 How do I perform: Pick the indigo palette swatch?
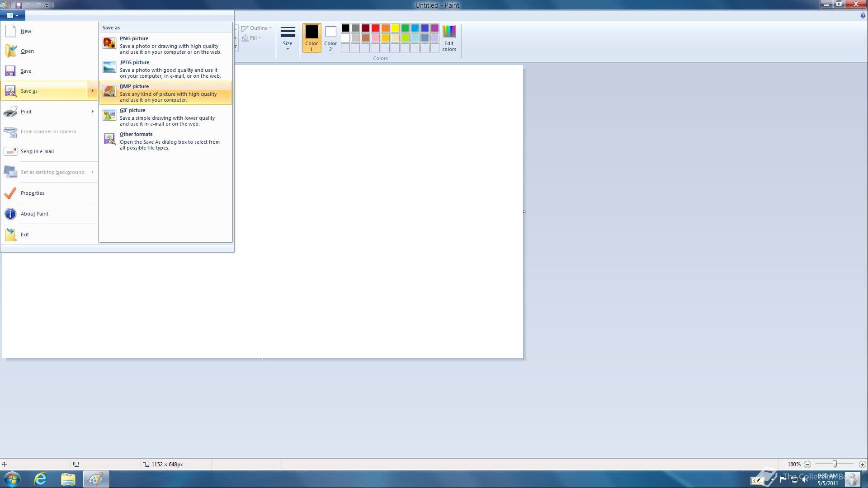pos(425,28)
